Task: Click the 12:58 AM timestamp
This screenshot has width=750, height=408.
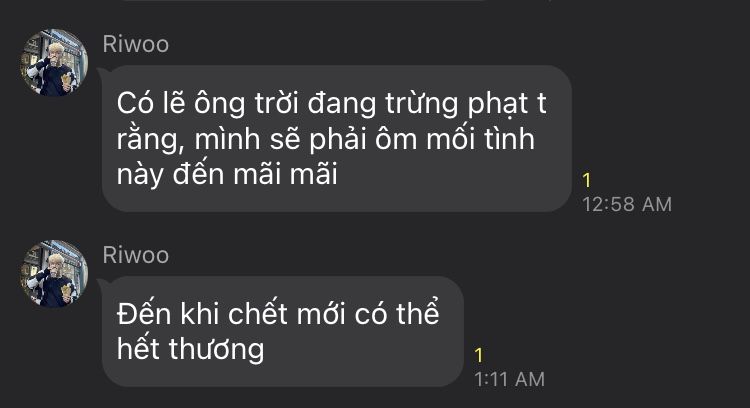Action: [627, 205]
